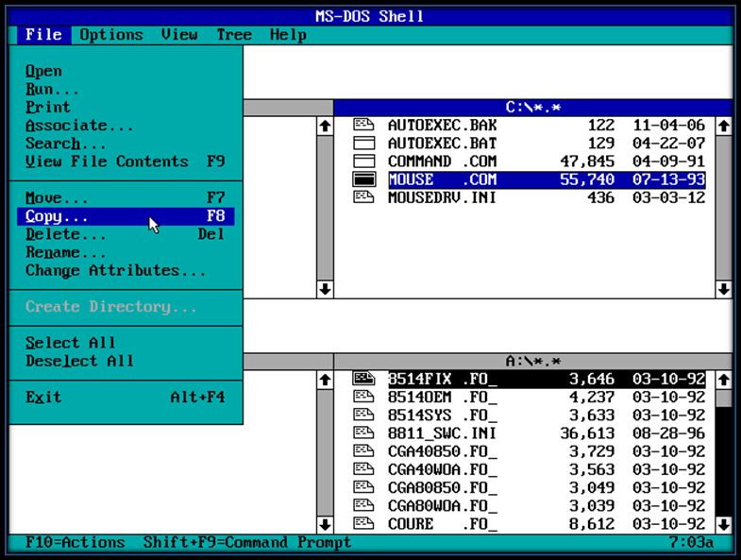Image resolution: width=741 pixels, height=560 pixels.
Task: Choose Delete... from the File menu
Action: (126, 234)
